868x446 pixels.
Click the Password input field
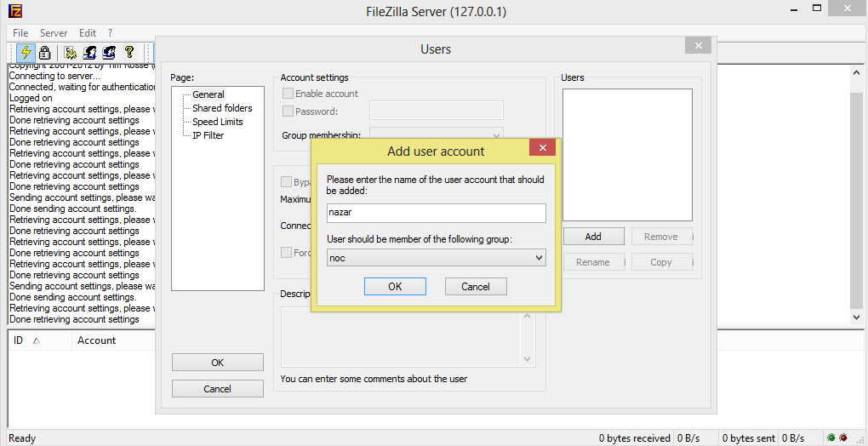[x=437, y=110]
